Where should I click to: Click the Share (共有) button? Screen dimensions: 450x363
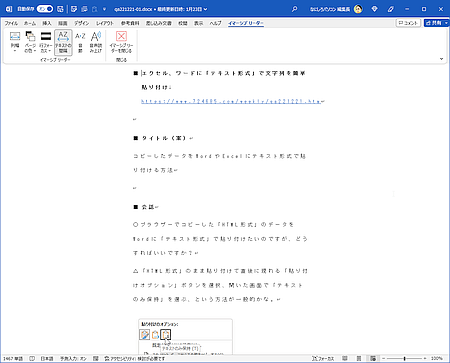pyautogui.click(x=434, y=23)
